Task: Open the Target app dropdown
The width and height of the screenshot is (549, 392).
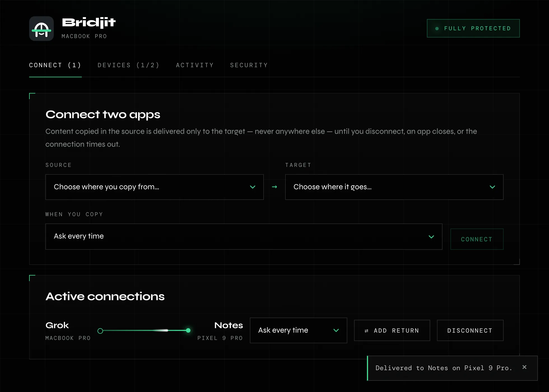Action: pyautogui.click(x=394, y=187)
